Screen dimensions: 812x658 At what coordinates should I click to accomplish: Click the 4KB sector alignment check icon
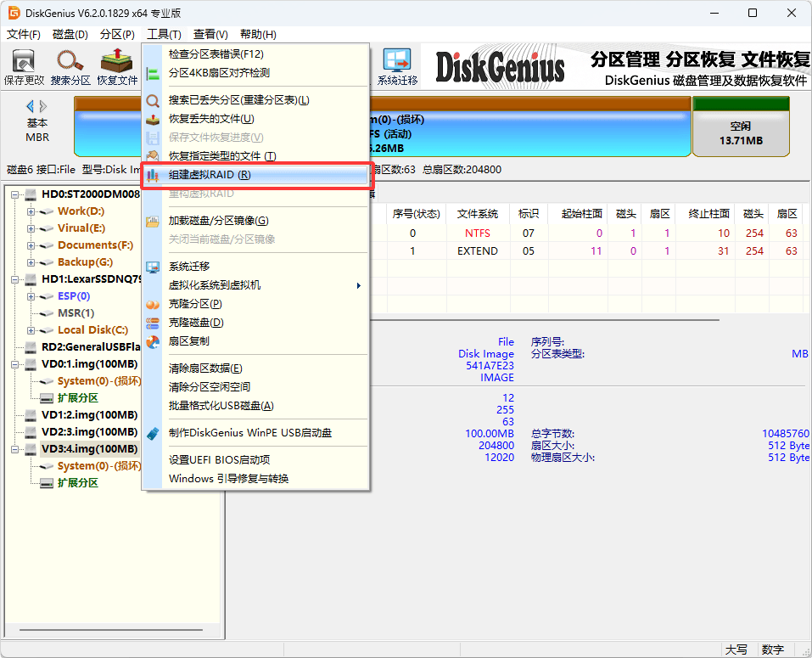click(153, 73)
